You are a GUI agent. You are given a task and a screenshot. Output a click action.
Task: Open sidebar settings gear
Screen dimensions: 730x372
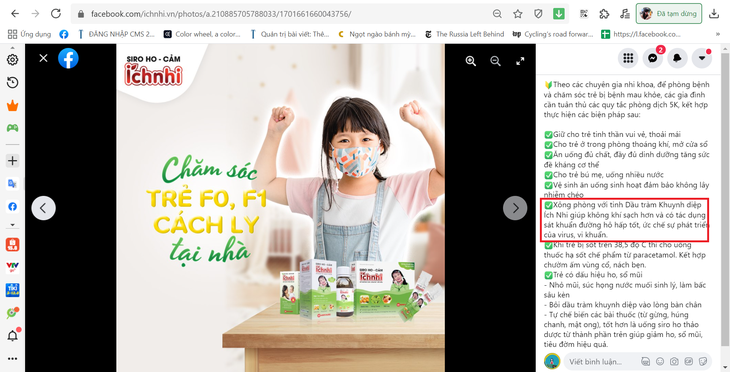[x=13, y=60]
